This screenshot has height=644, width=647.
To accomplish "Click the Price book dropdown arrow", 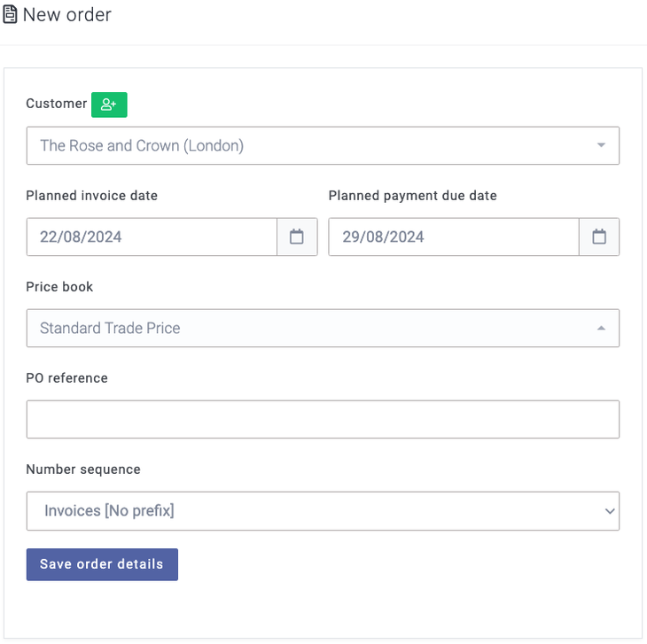I will [601, 329].
